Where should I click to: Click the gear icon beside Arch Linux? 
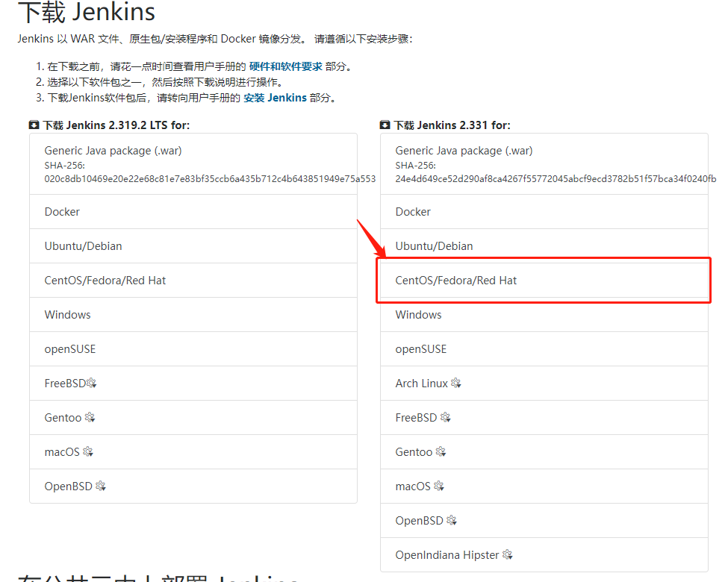[x=456, y=383]
